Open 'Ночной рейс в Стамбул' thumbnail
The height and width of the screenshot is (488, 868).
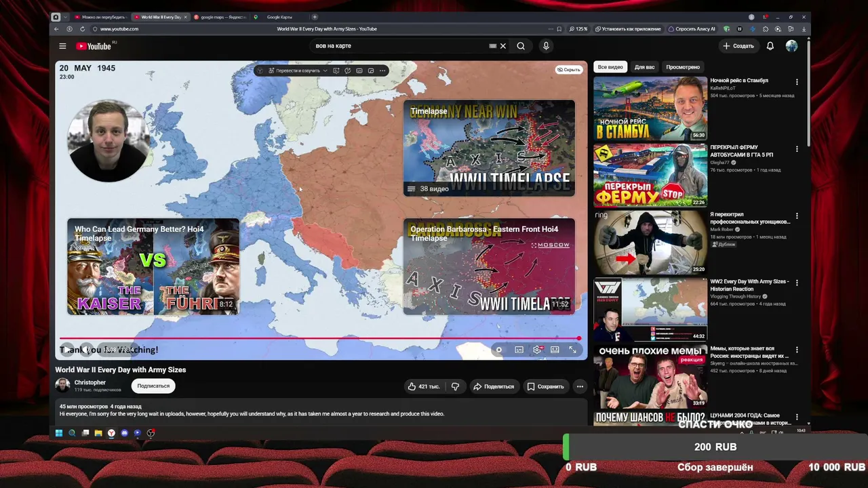point(650,108)
